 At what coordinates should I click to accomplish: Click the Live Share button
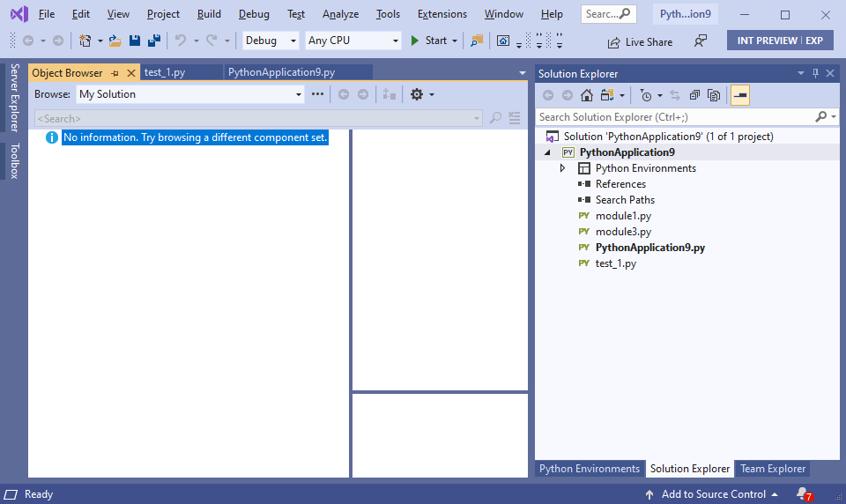point(640,42)
